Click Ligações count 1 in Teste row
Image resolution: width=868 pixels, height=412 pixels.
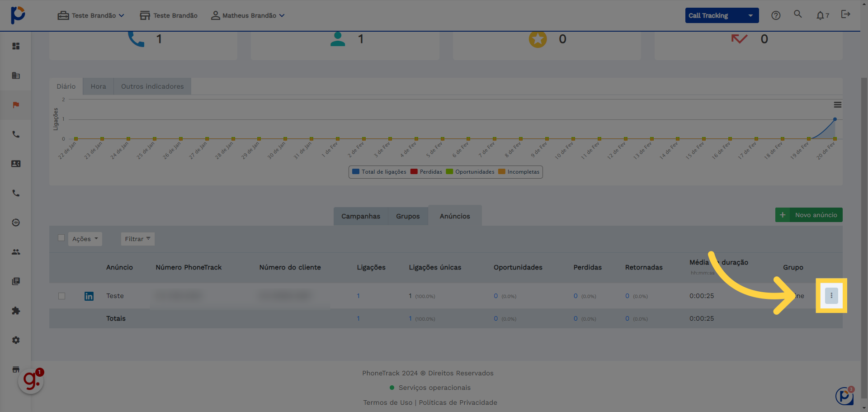pyautogui.click(x=358, y=296)
